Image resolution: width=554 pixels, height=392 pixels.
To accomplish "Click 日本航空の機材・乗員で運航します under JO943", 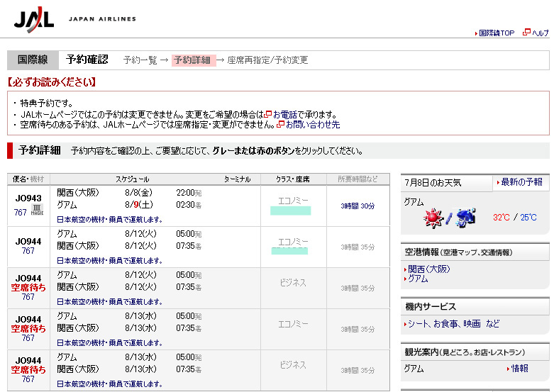I will point(109,220).
